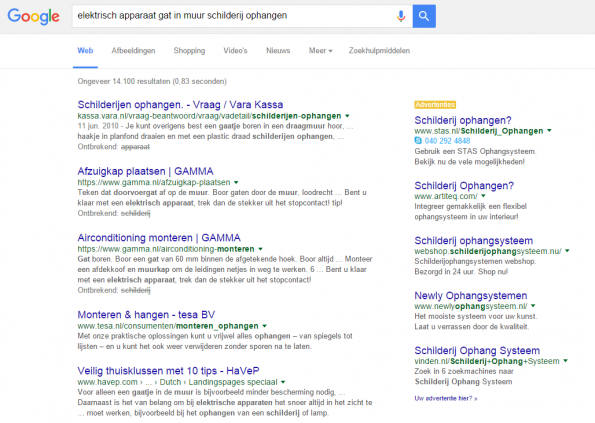595x423 pixels.
Task: Click URL text kassa.vara.nl vraag-beantwoord
Action: (x=209, y=116)
